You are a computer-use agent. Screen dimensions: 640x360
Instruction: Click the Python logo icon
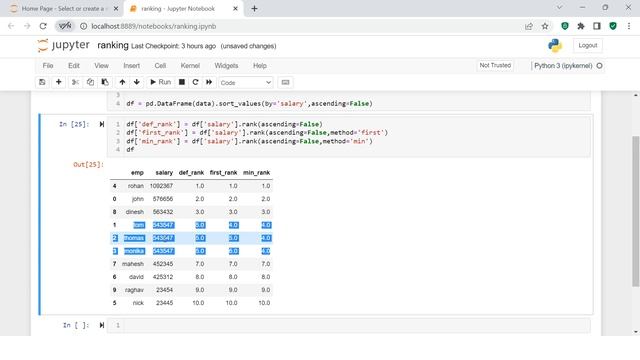pos(555,45)
